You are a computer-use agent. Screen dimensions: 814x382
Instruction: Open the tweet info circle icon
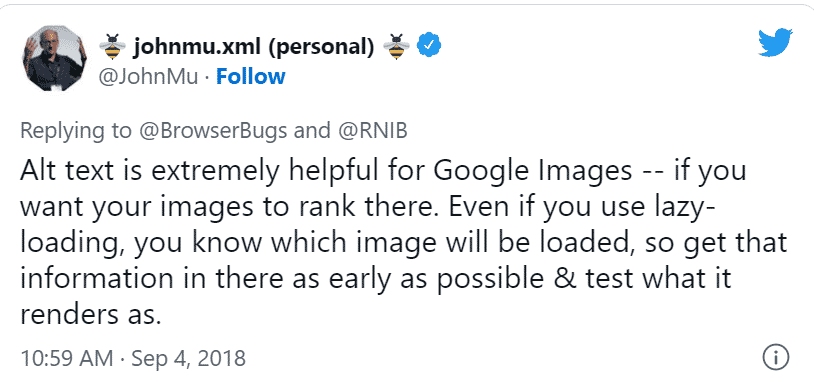[776, 357]
